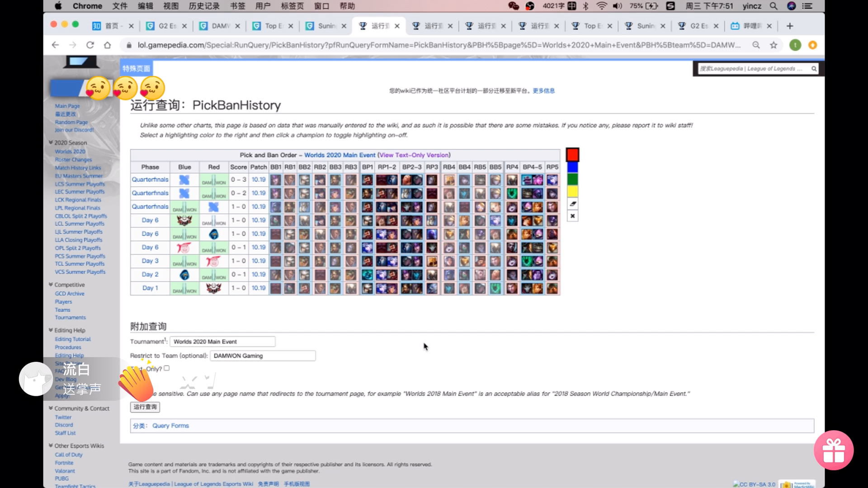868x488 pixels.
Task: Collapse Community & Contact section
Action: tap(51, 408)
